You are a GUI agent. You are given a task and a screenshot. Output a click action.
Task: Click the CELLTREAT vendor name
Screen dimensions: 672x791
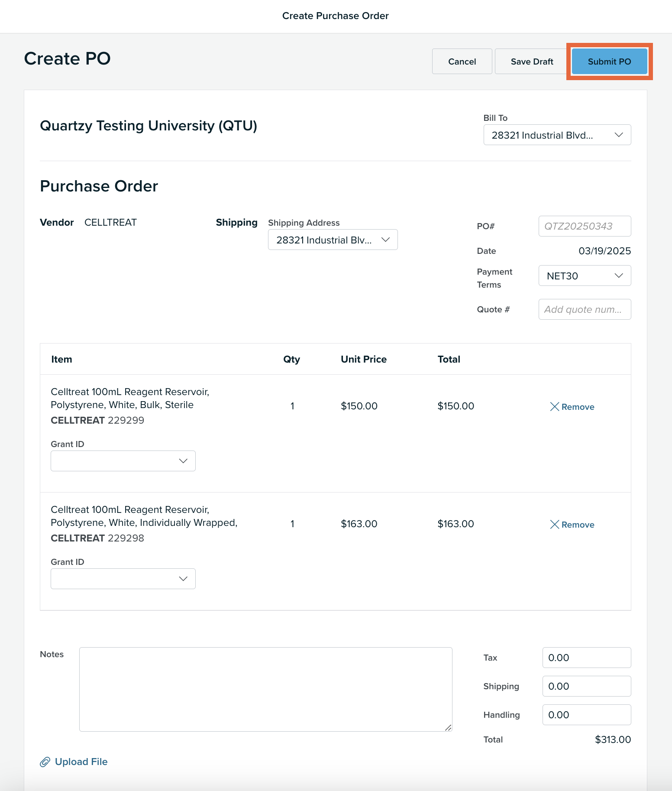(110, 222)
